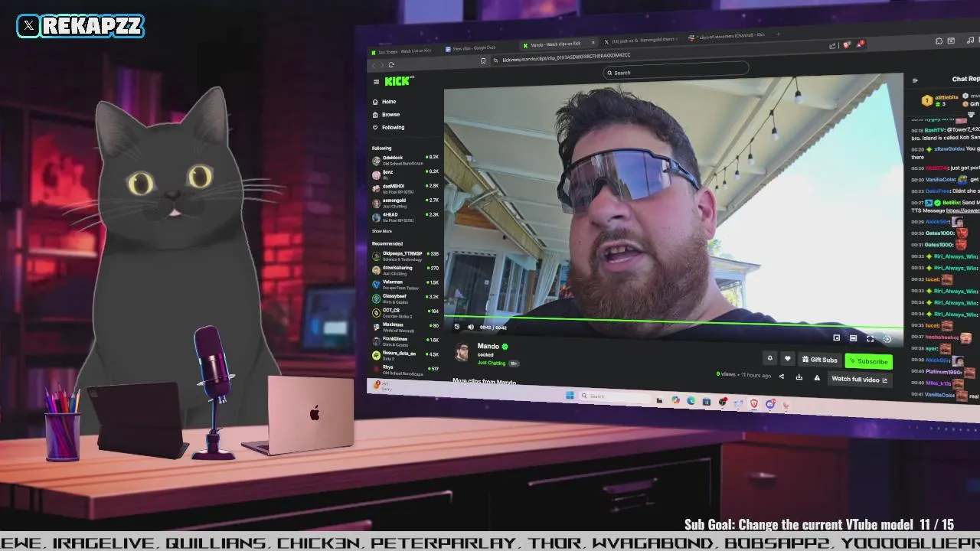Image resolution: width=980 pixels, height=551 pixels.
Task: Open the 4HEAD channel in Following
Action: pyautogui.click(x=405, y=217)
